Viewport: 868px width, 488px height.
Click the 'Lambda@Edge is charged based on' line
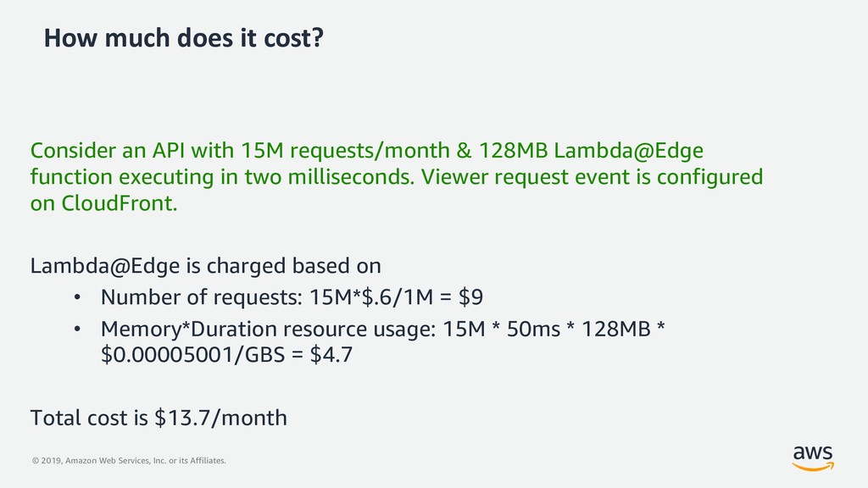[x=205, y=265]
